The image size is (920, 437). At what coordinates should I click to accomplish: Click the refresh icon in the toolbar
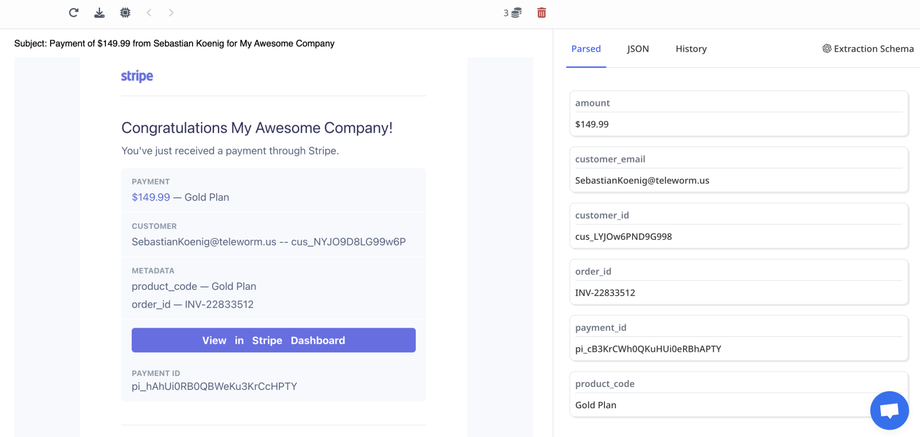73,13
